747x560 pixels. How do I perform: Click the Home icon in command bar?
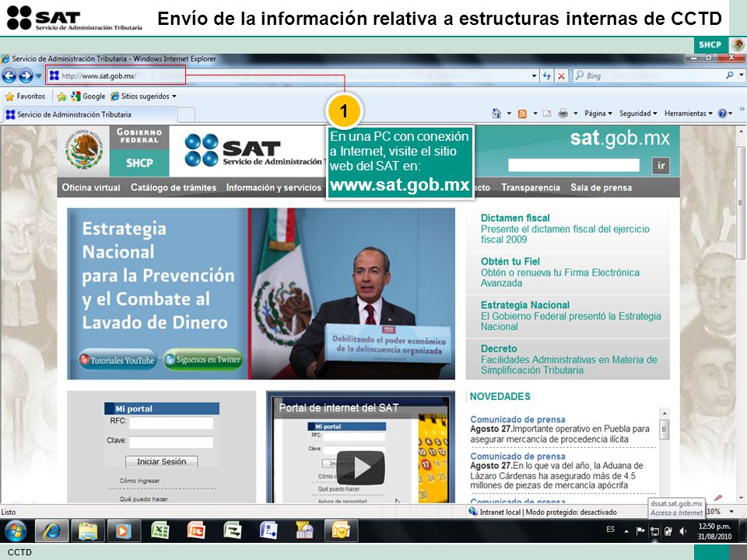pos(496,114)
